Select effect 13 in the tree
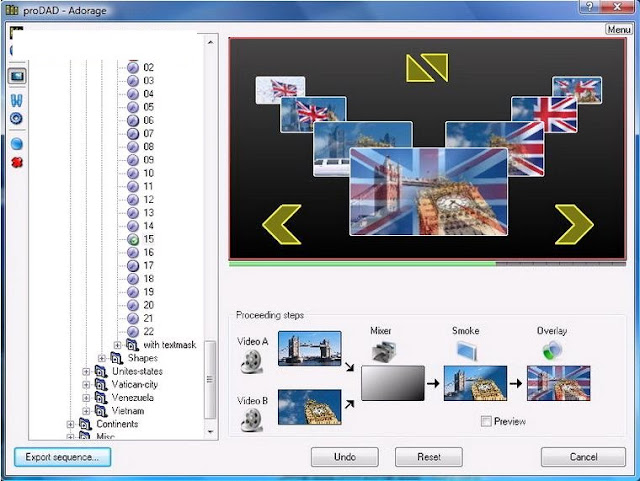Viewport: 640px width, 481px height. tap(141, 213)
